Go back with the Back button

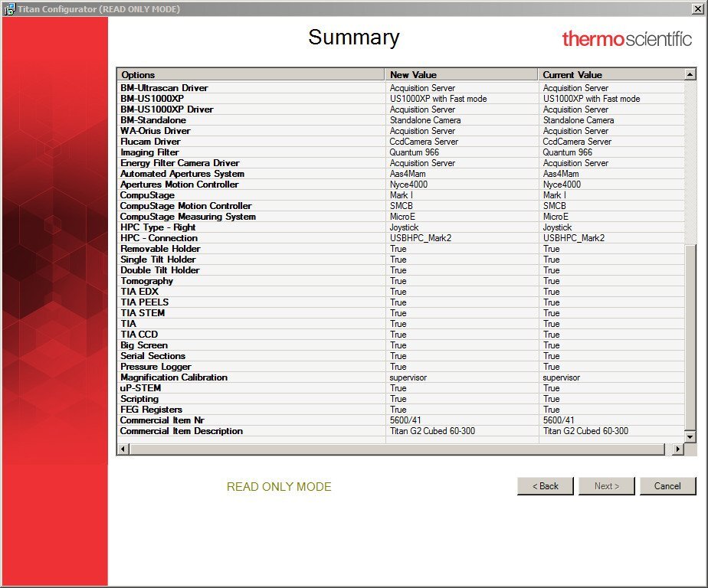tap(545, 486)
